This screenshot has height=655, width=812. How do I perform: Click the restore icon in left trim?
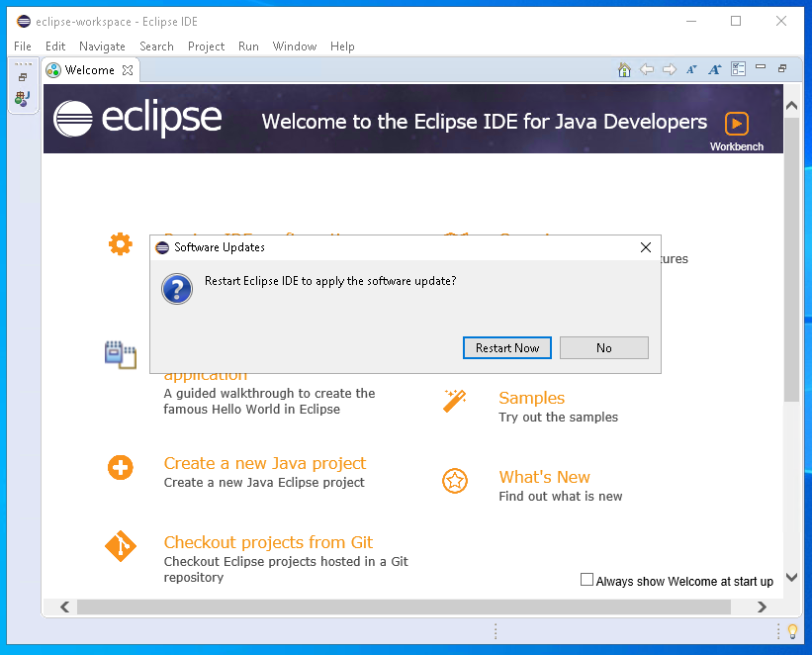click(23, 77)
